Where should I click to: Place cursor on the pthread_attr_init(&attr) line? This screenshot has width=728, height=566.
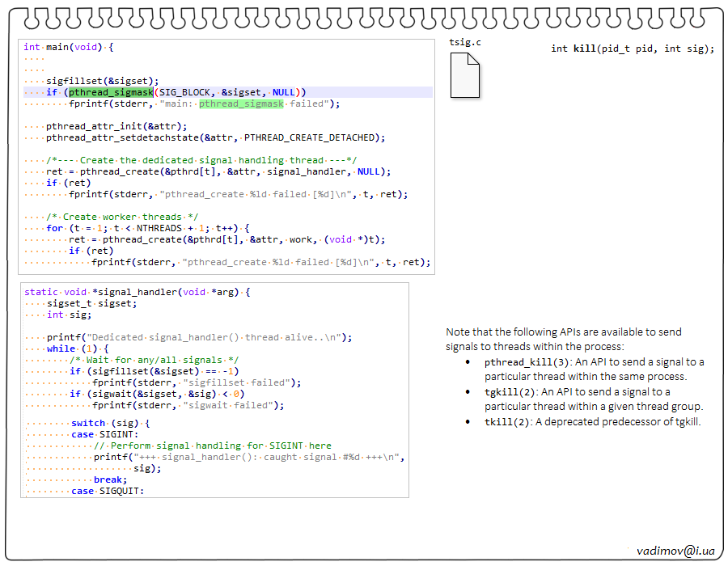click(x=116, y=126)
